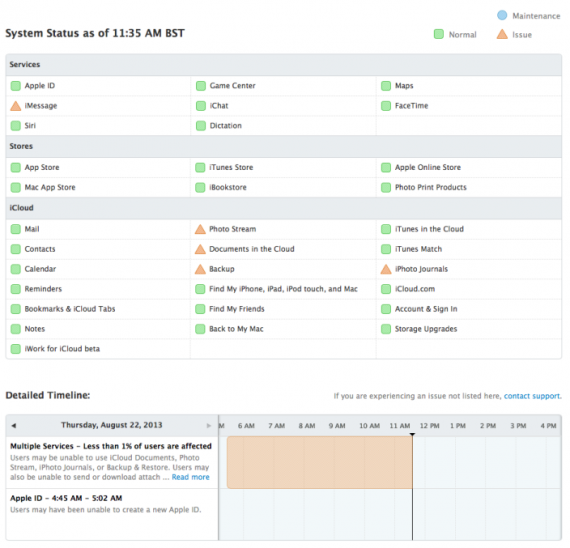Viewport: 570px width, 548px height.
Task: Click the iBookstore status icon
Action: (200, 188)
